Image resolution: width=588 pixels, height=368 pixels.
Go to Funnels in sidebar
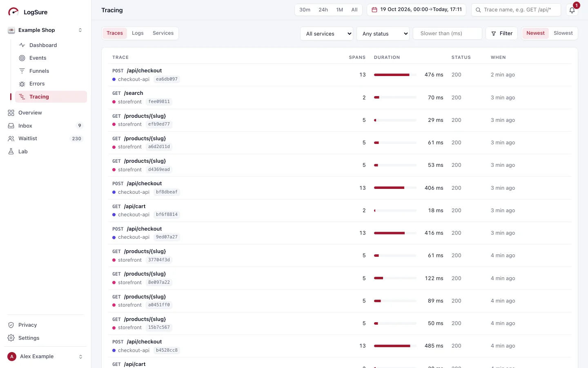51,71
